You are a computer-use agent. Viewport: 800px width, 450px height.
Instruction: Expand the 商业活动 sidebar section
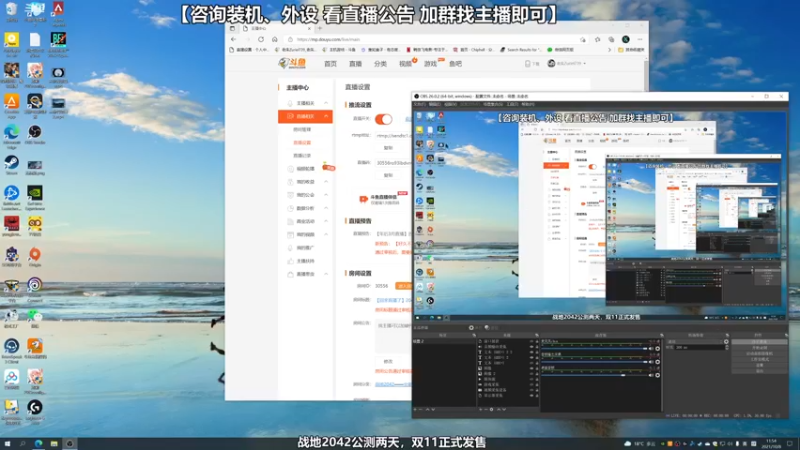(x=326, y=221)
